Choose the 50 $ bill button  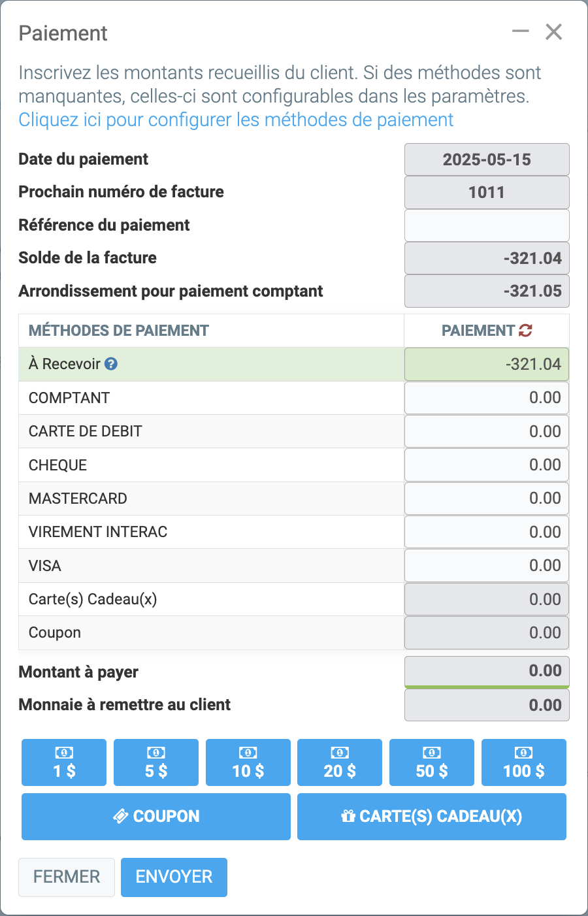[x=432, y=762]
